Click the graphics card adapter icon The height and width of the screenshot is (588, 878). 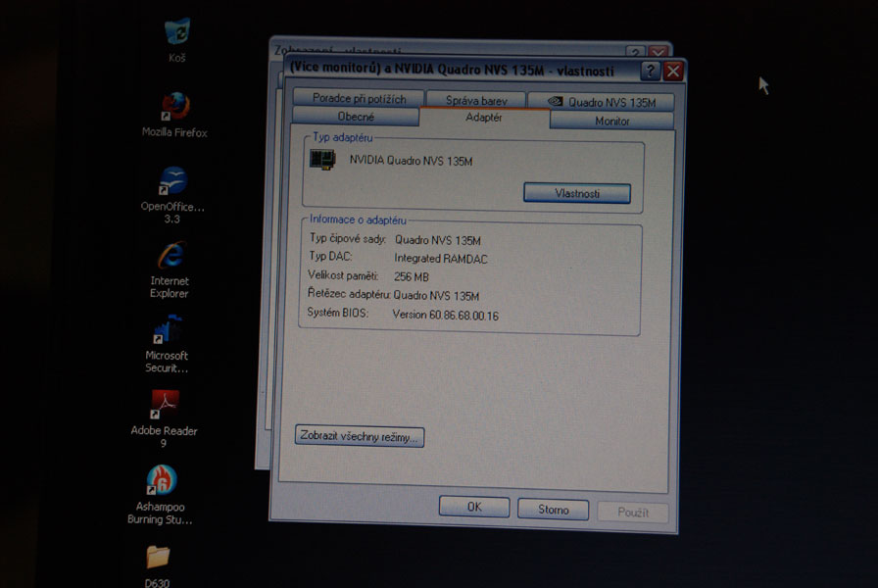point(322,160)
